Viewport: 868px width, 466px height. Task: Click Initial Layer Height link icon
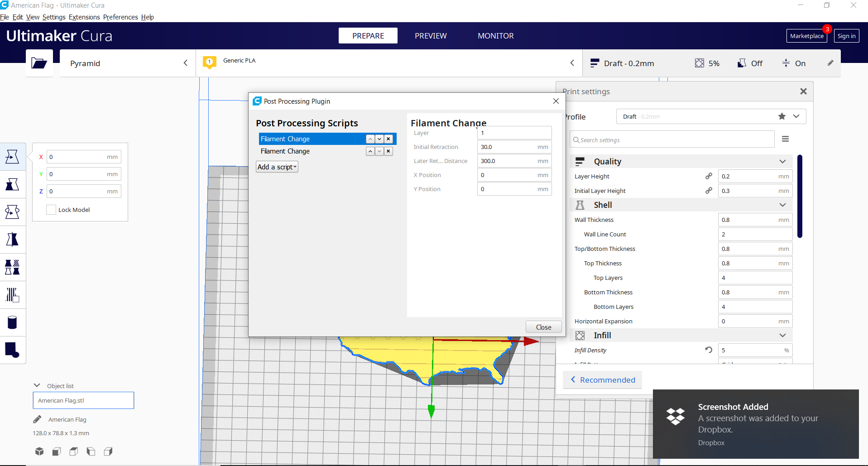(x=709, y=191)
